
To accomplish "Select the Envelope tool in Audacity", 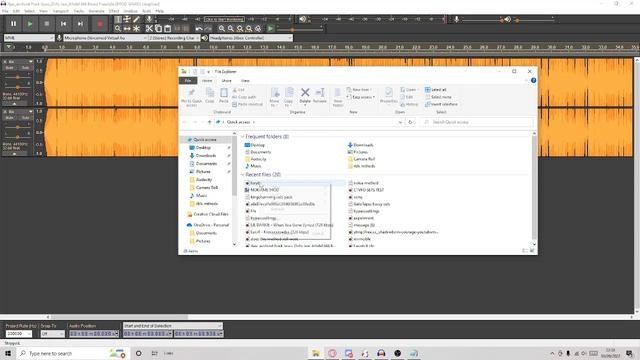I will click(x=127, y=19).
